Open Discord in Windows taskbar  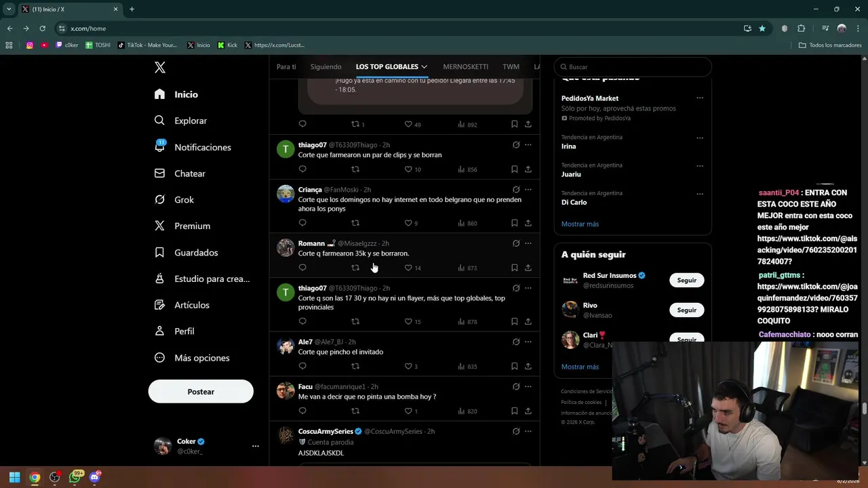94,477
